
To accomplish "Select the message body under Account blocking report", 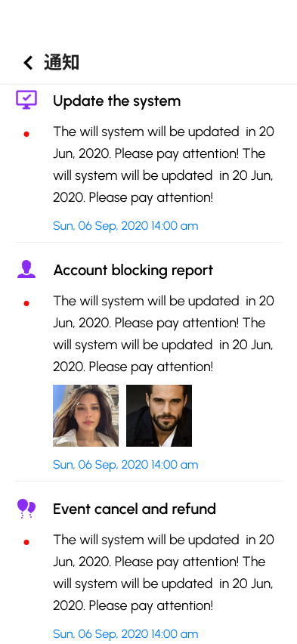I will coord(163,334).
